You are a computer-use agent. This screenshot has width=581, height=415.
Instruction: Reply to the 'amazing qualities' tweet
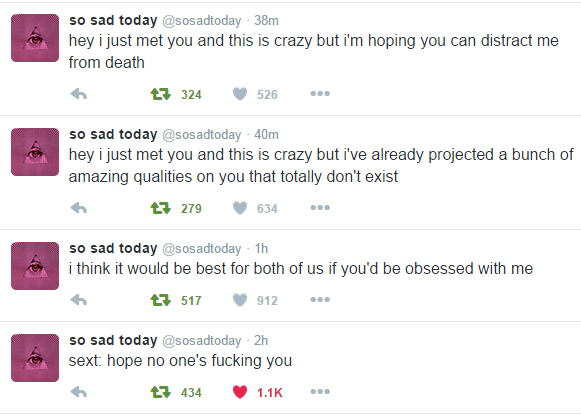coord(79,208)
